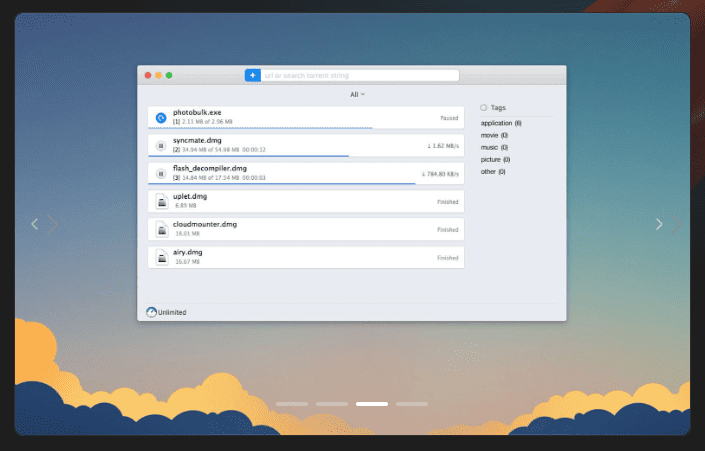Go to previous slide with white left arrow
This screenshot has height=451, width=705.
(35, 224)
